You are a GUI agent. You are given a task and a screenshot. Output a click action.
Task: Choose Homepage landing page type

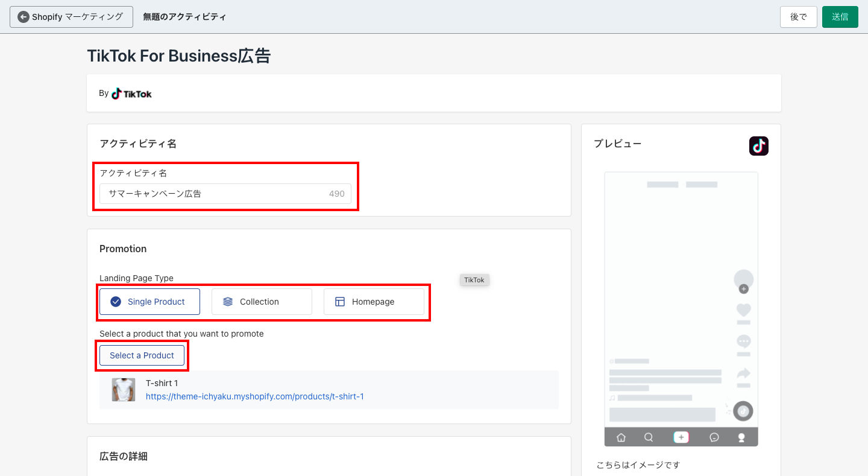point(374,302)
